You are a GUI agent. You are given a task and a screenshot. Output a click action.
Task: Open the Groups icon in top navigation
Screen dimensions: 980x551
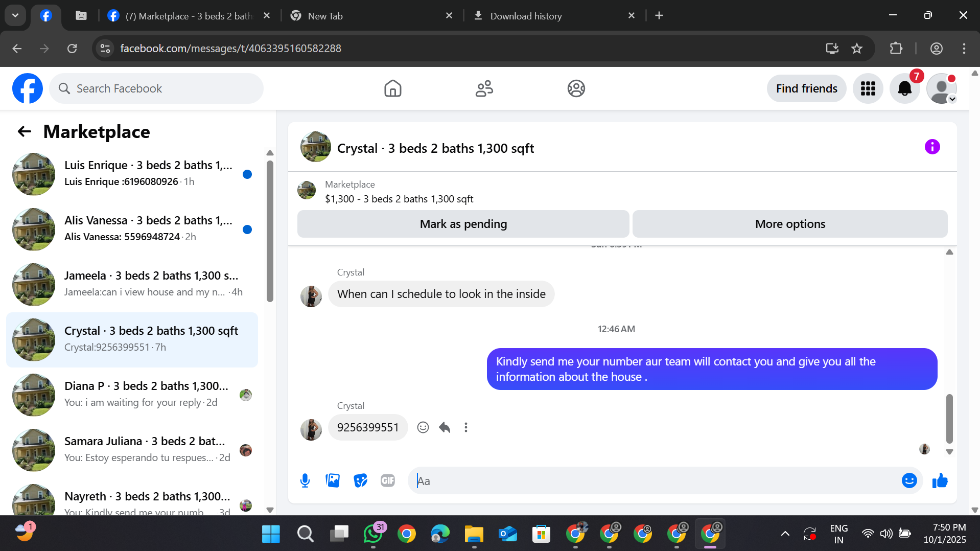(576, 88)
